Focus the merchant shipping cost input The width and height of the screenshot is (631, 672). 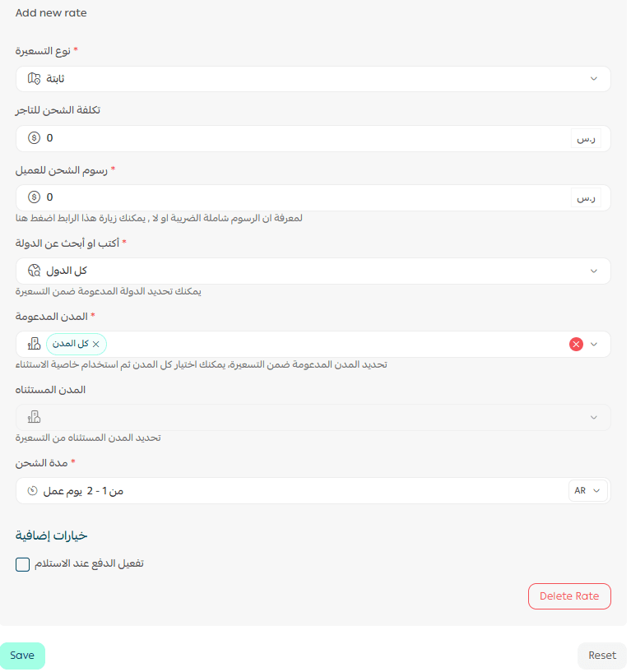pos(304,138)
